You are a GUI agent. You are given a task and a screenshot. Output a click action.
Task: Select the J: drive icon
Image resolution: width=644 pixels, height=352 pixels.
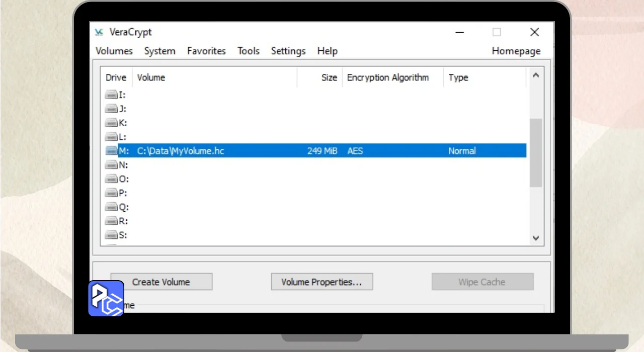coord(111,109)
